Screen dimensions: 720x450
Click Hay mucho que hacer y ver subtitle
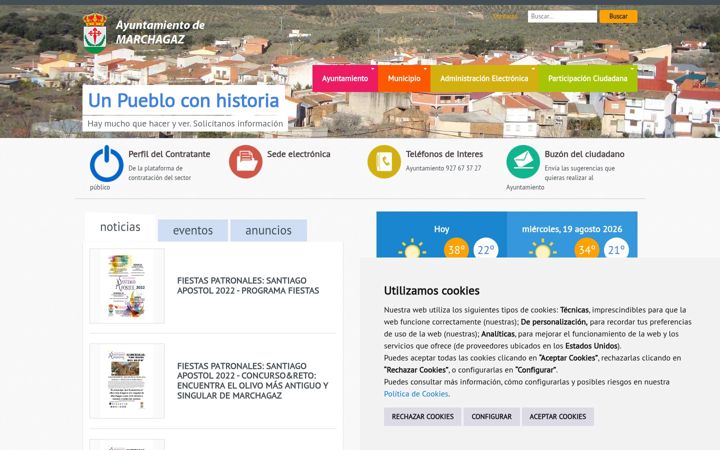tap(185, 124)
